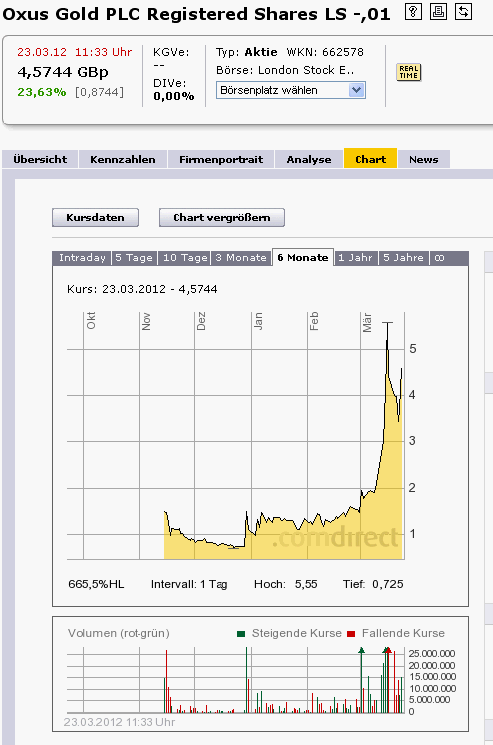Click the green Steigende Kurse legend square
The image size is (493, 745).
pos(241,634)
